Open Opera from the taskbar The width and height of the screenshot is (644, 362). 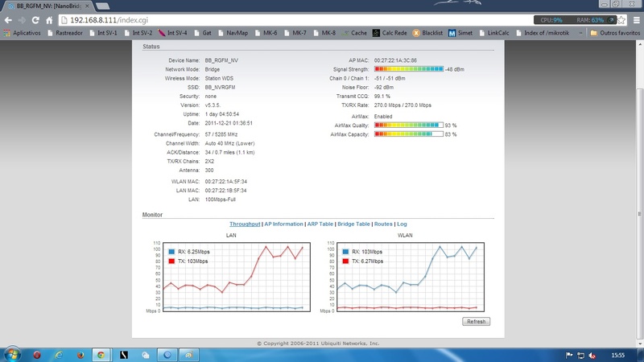36,355
